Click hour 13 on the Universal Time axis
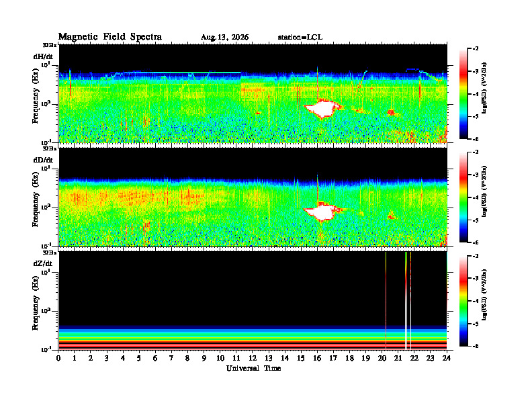The image size is (532, 411). click(x=269, y=358)
